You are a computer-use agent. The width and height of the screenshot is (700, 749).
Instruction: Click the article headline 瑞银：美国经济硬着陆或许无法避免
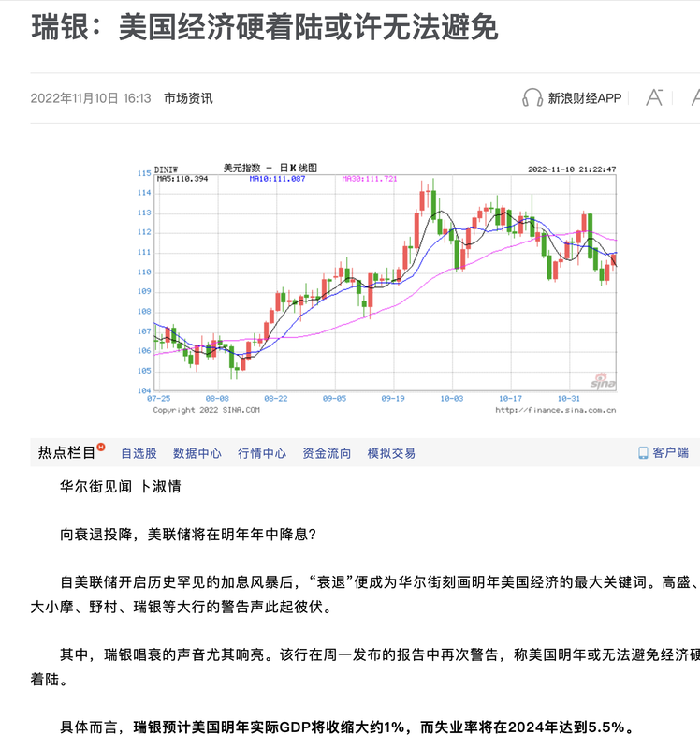(x=265, y=27)
